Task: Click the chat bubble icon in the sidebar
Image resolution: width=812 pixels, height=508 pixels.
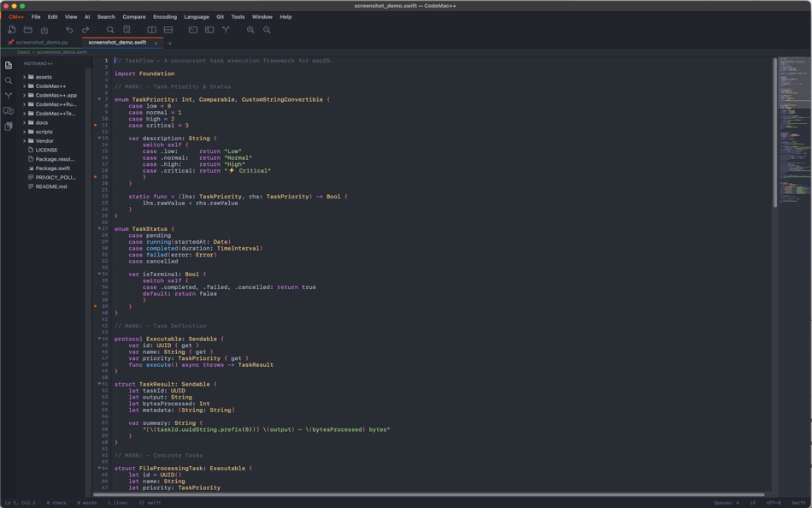Action: point(9,110)
